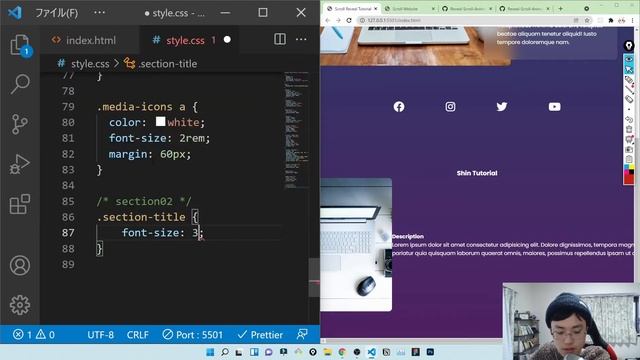Screen dimensions: 640x360
Task: Open the UTF-8 encoding selector
Action: (100, 335)
